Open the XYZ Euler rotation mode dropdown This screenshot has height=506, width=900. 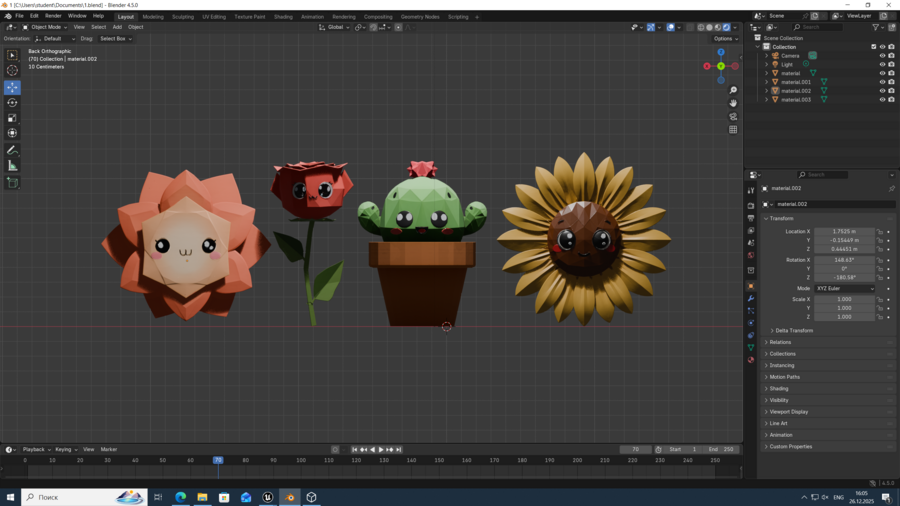point(844,289)
